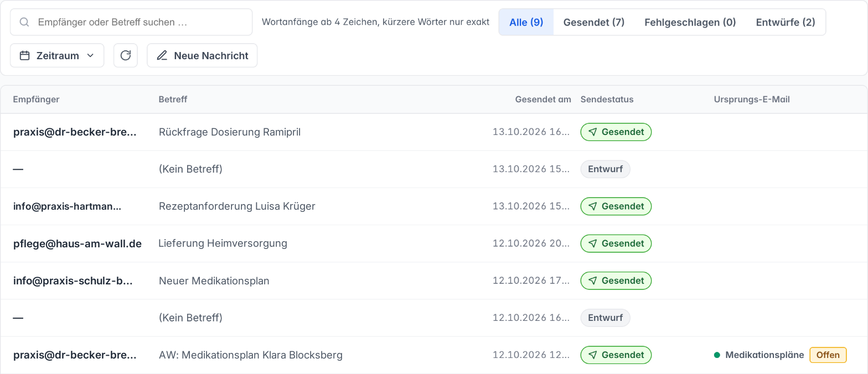Click date 12.10.2026 20… in Heimversorgung row
This screenshot has width=868, height=374.
point(531,243)
